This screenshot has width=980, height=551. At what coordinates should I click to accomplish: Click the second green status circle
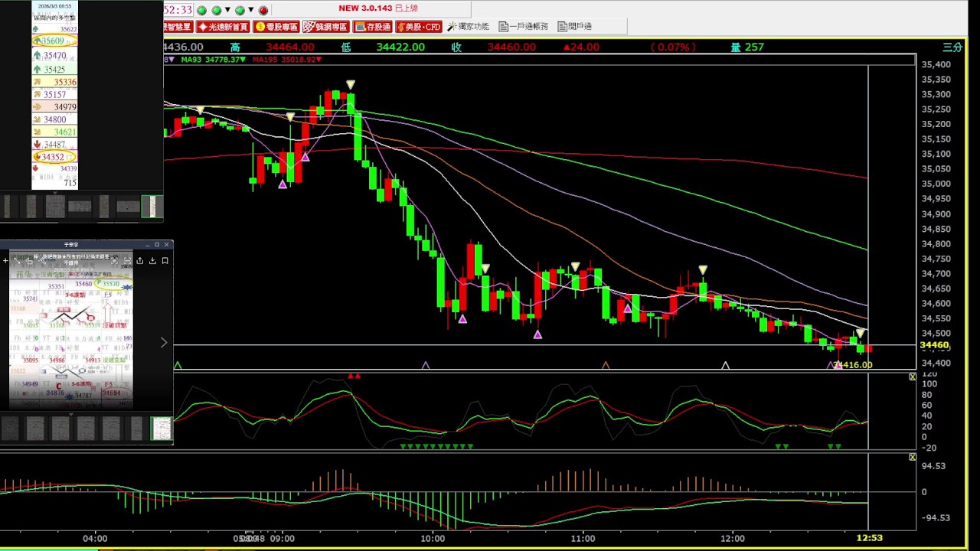pyautogui.click(x=217, y=10)
